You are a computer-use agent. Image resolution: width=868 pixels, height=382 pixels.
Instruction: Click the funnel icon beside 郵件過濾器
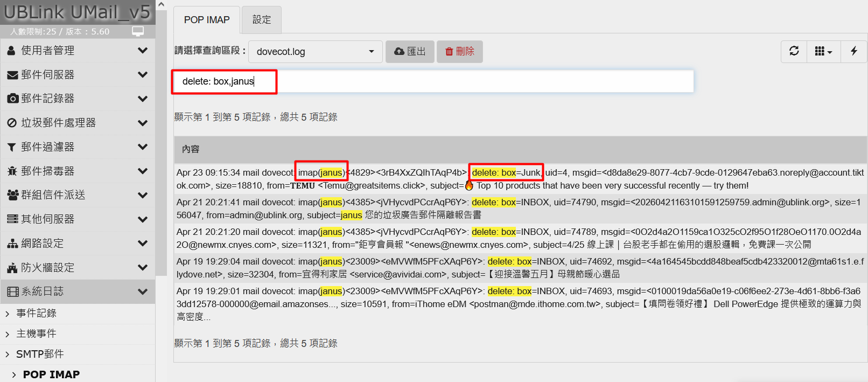[x=11, y=147]
